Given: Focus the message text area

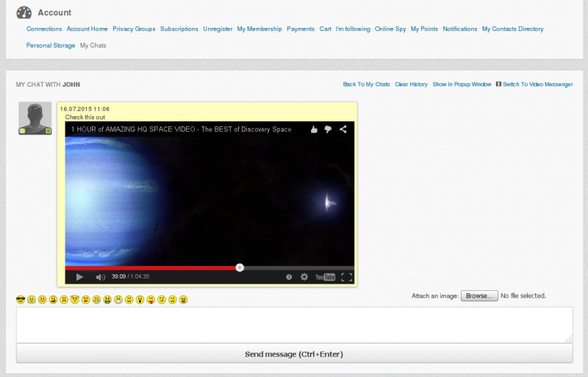Looking at the screenshot, I should click(x=295, y=325).
